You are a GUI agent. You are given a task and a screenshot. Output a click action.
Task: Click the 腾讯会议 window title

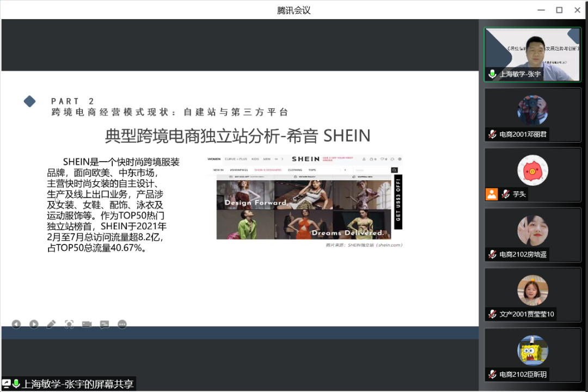coord(294,10)
